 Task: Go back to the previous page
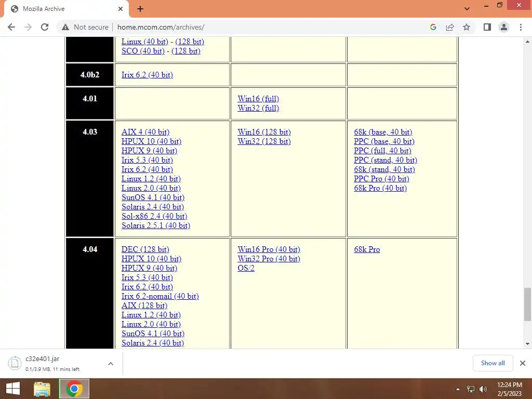coord(11,27)
